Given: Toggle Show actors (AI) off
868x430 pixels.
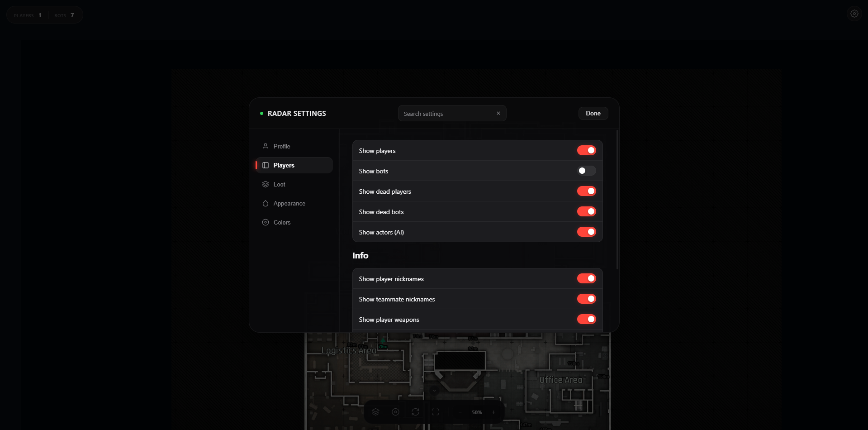Looking at the screenshot, I should pyautogui.click(x=586, y=232).
